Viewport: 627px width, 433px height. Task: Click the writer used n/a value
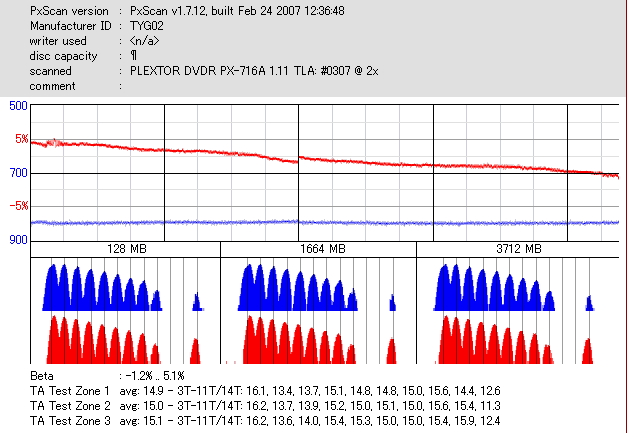pyautogui.click(x=144, y=41)
